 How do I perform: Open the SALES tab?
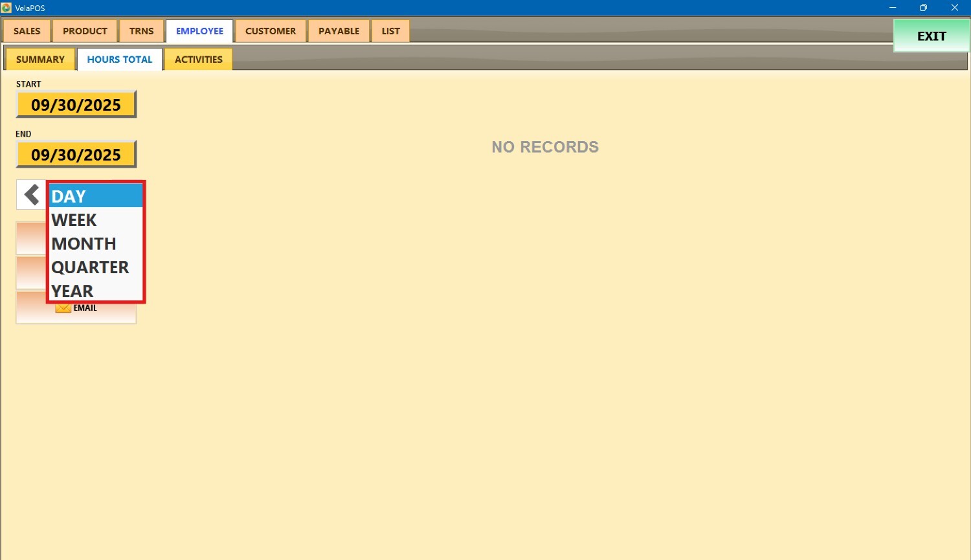[x=27, y=31]
